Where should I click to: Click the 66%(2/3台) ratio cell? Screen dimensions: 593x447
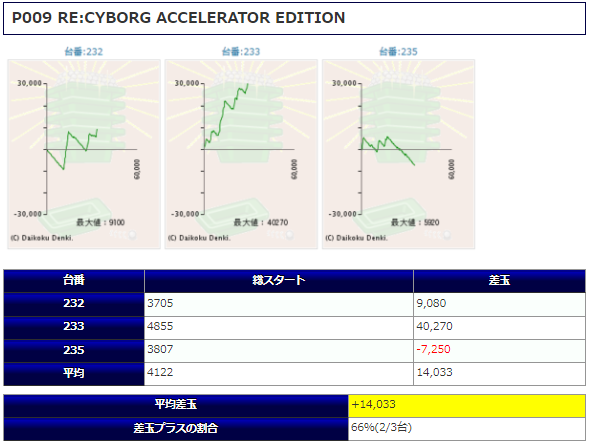pyautogui.click(x=467, y=429)
